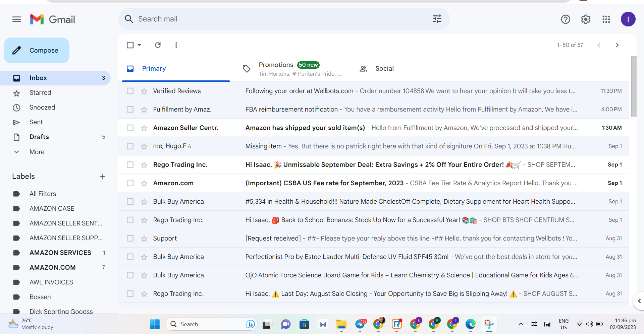Open the select dropdown arrow
The height and width of the screenshot is (334, 644).
[139, 45]
